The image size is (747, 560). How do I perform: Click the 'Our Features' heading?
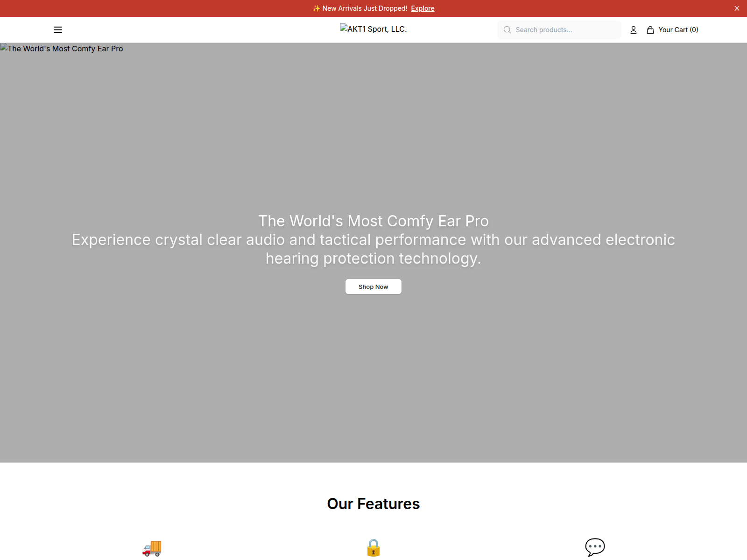(373, 504)
